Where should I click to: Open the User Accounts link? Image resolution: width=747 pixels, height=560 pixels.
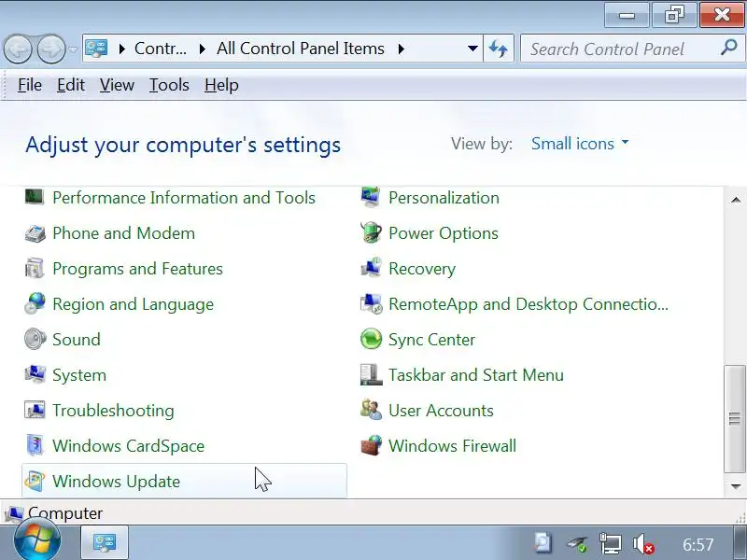click(441, 411)
